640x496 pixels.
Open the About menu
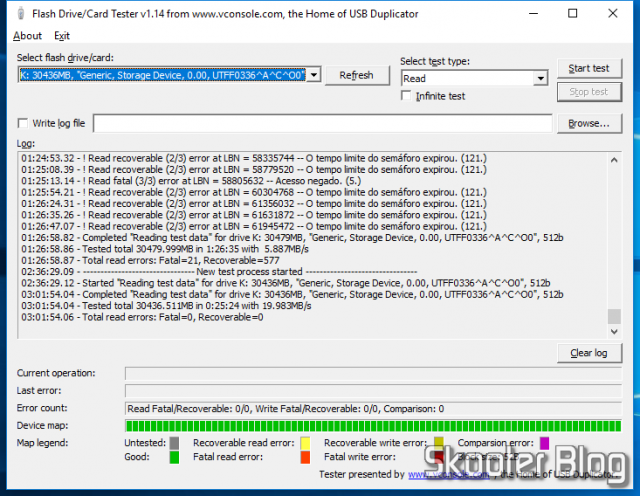pyautogui.click(x=27, y=36)
